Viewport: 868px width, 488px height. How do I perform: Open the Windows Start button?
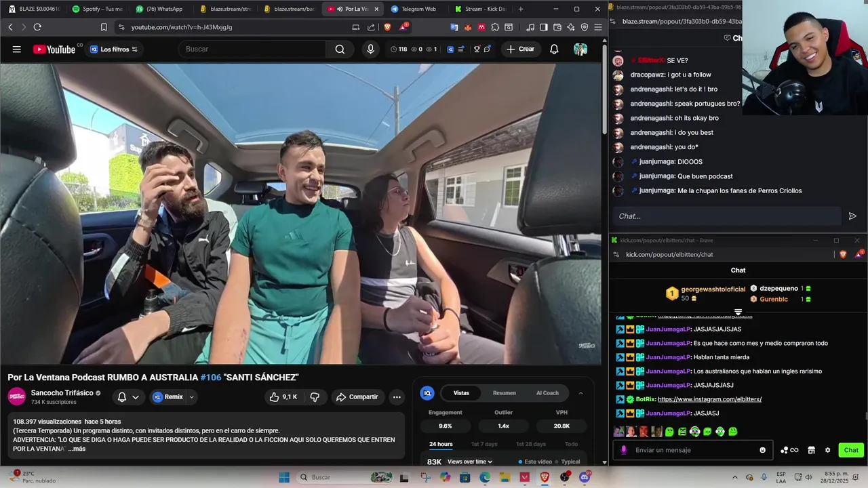pos(284,477)
